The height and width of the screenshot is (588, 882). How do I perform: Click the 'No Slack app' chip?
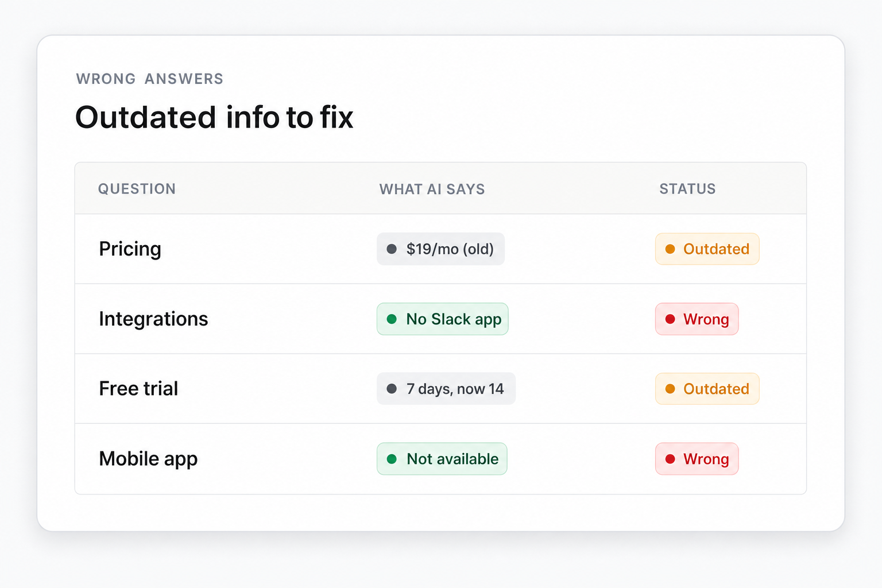442,319
